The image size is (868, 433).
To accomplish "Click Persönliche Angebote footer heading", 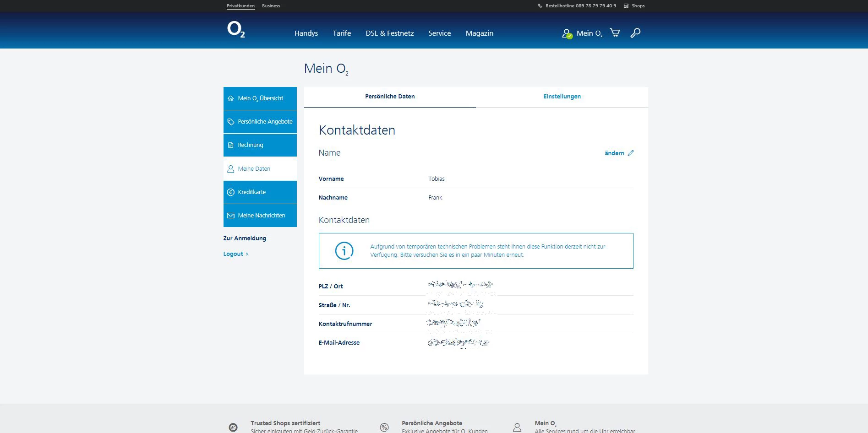I will 432,423.
